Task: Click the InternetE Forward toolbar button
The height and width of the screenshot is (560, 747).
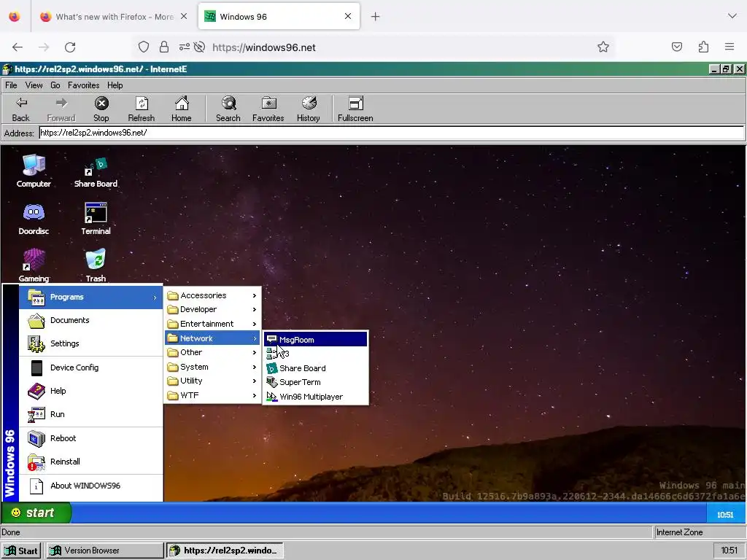Action: pos(61,109)
